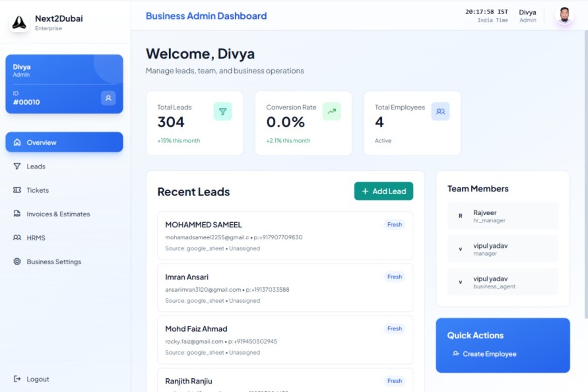This screenshot has height=392, width=588.
Task: Click the V avatar for vipul yadav business_agent
Action: (460, 282)
